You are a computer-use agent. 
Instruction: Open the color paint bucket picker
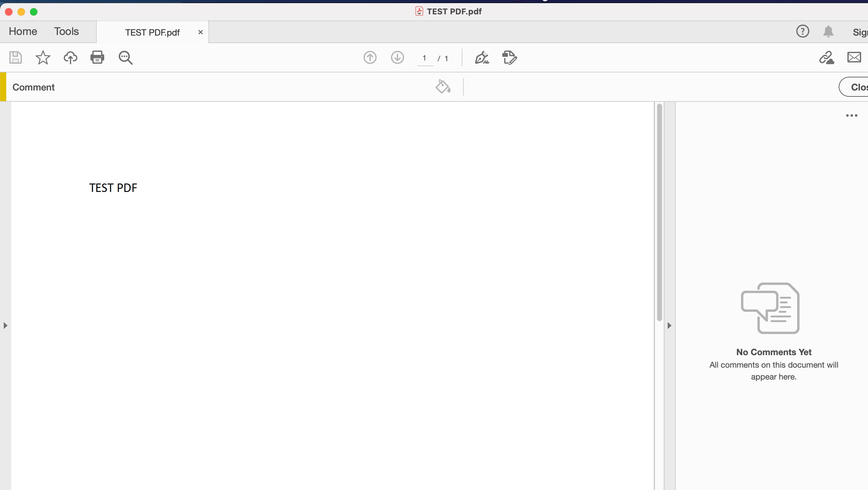pyautogui.click(x=443, y=87)
